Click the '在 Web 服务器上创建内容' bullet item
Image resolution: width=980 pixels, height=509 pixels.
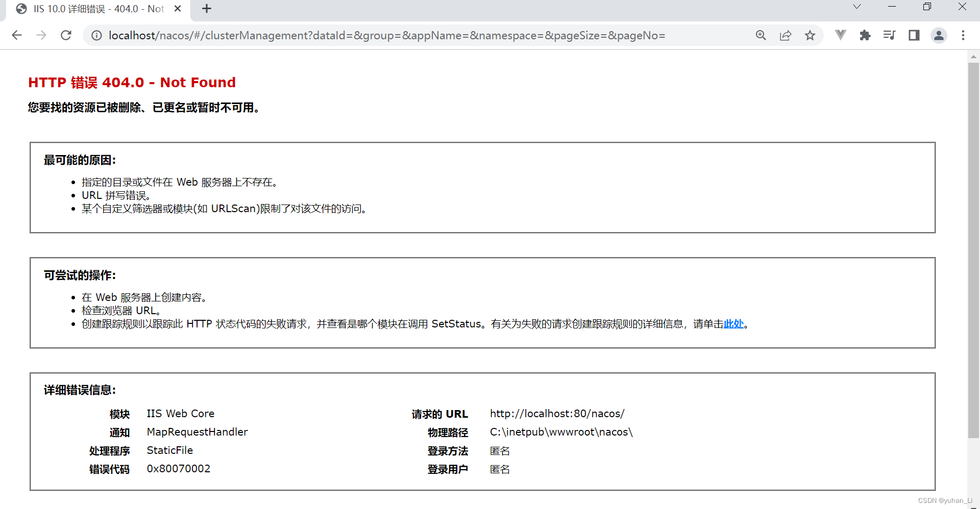pos(144,297)
